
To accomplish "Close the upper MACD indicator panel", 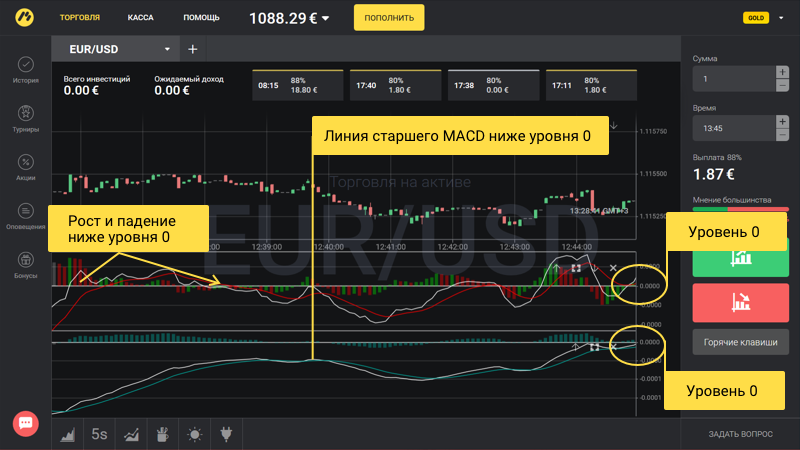I will tap(613, 268).
